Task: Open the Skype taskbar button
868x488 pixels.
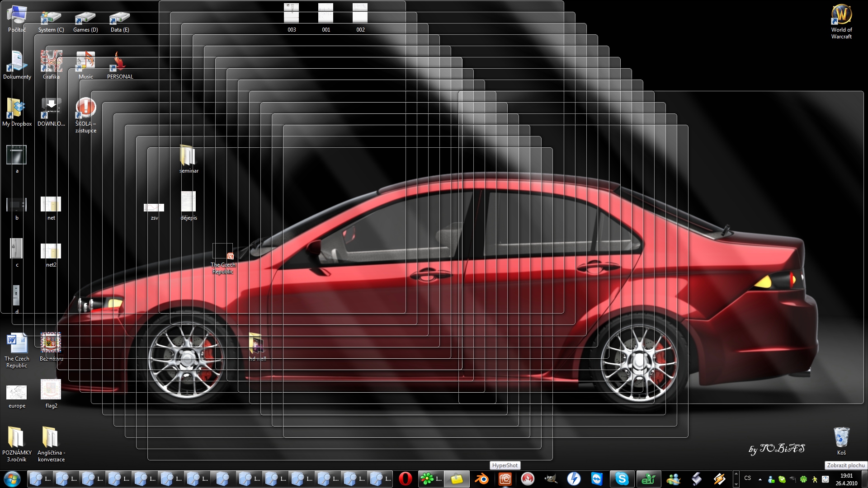Action: click(622, 479)
